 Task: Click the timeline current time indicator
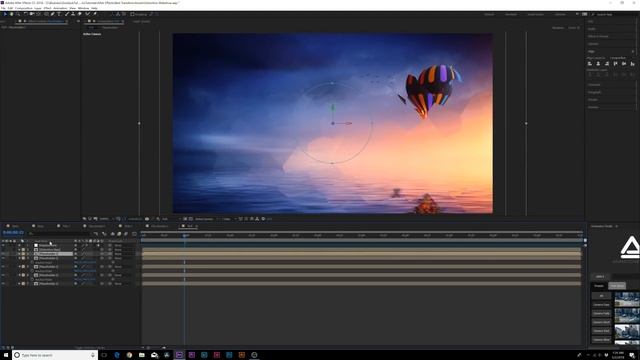(185, 236)
